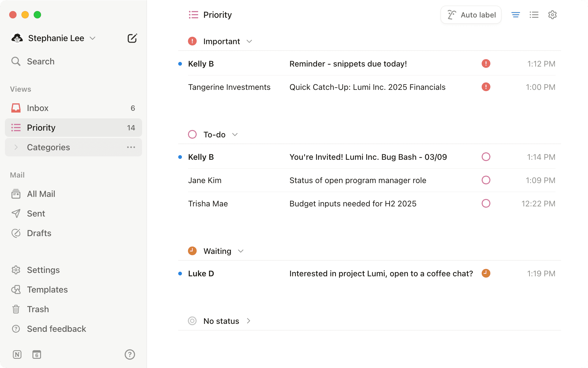588x368 pixels.
Task: Expand the No status section
Action: [249, 321]
